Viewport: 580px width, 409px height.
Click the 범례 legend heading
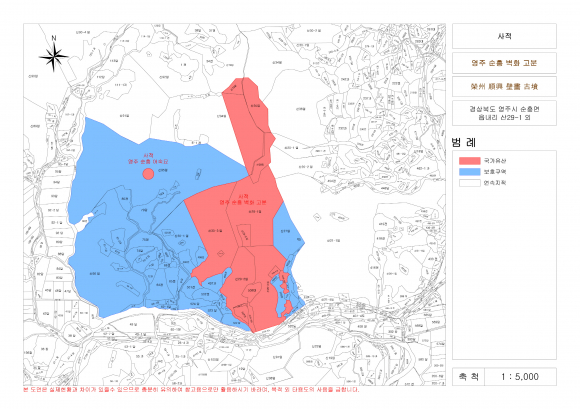463,142
